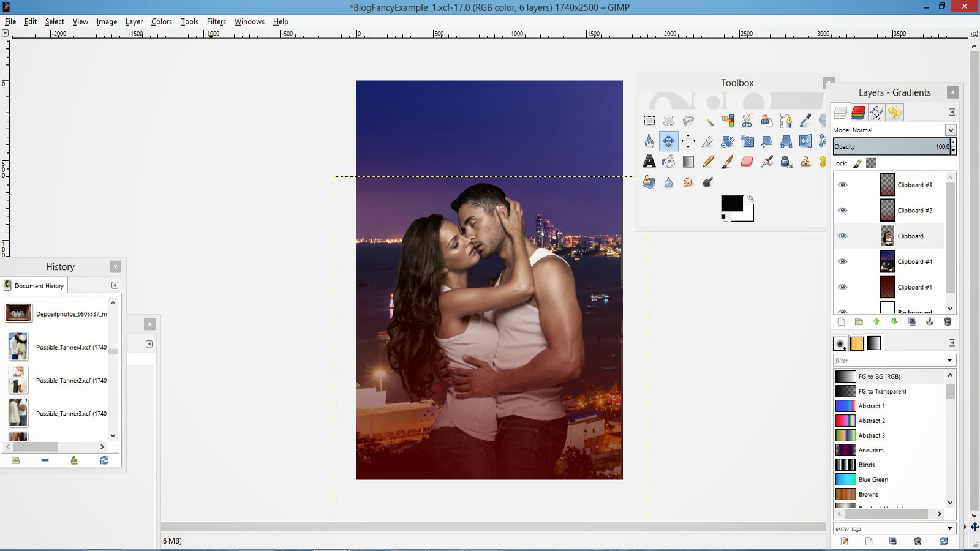Hide the Clipboard #1 layer
The height and width of the screenshot is (551, 980).
pyautogui.click(x=843, y=287)
